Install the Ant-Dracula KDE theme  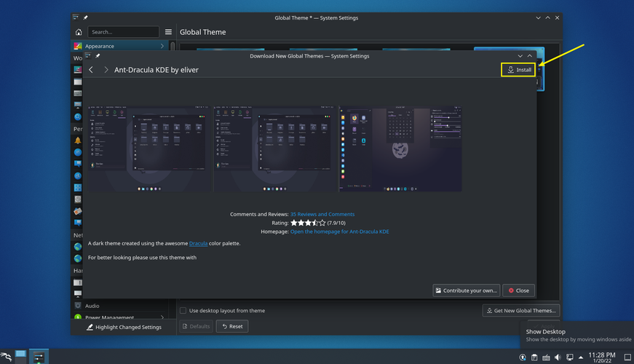coord(518,70)
